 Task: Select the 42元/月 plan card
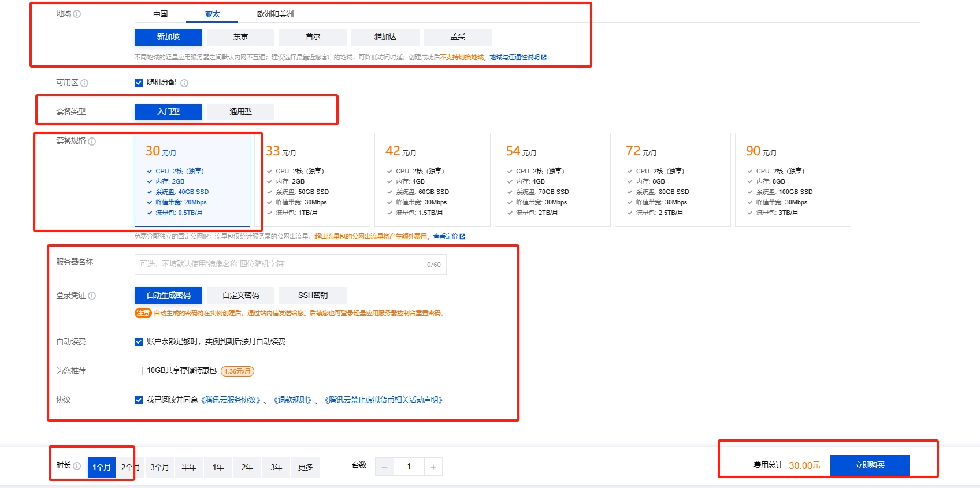coord(433,180)
